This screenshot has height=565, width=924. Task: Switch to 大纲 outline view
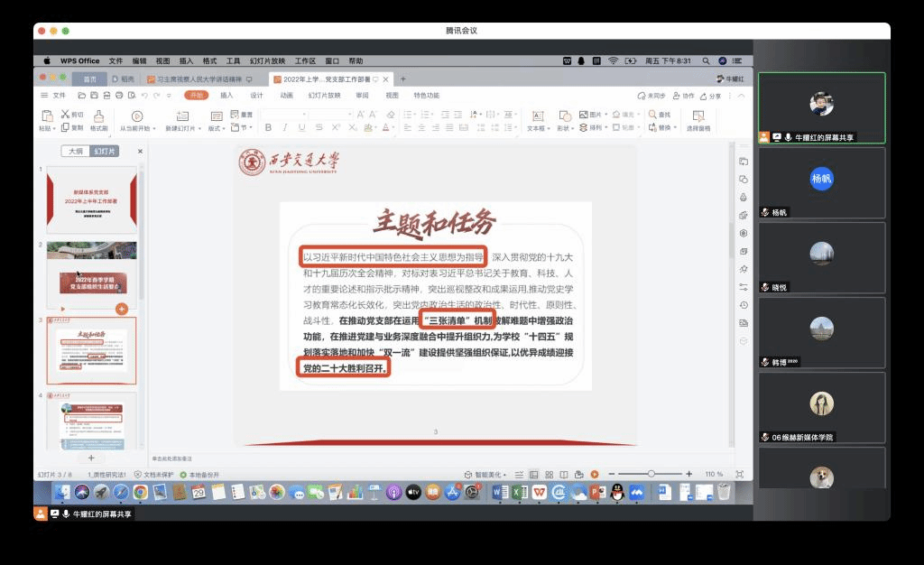click(77, 152)
